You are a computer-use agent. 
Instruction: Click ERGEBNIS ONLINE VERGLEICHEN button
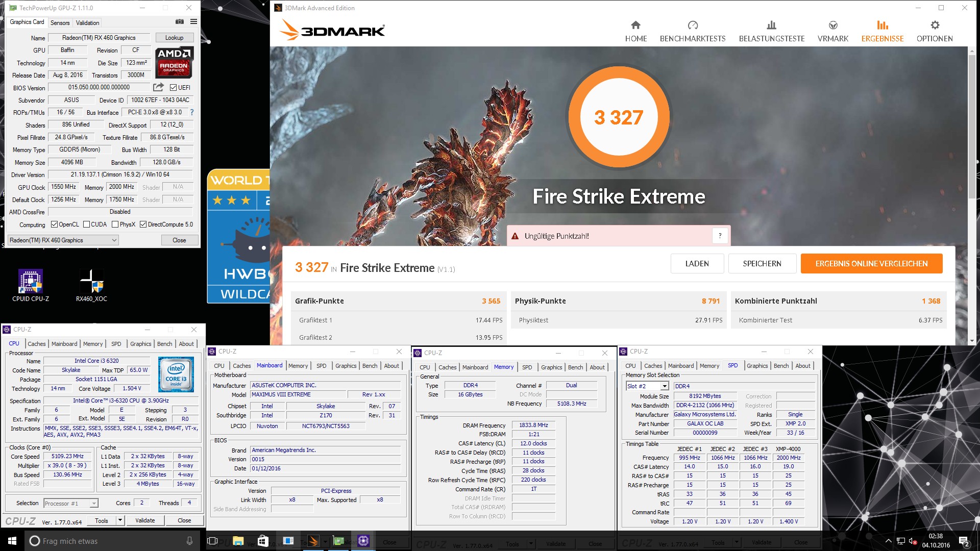871,263
